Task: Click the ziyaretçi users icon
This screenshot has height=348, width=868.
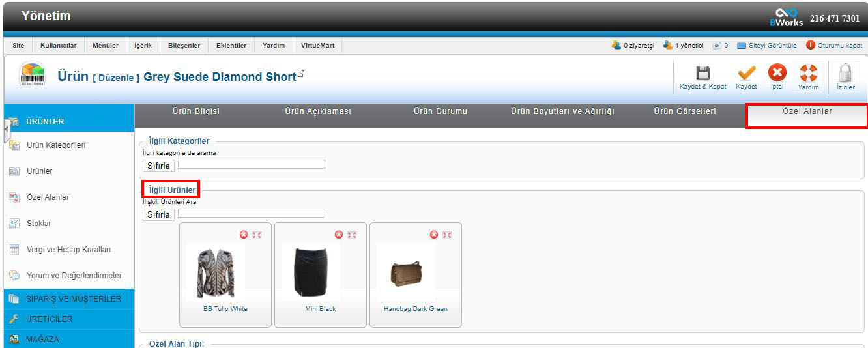Action: tap(616, 45)
